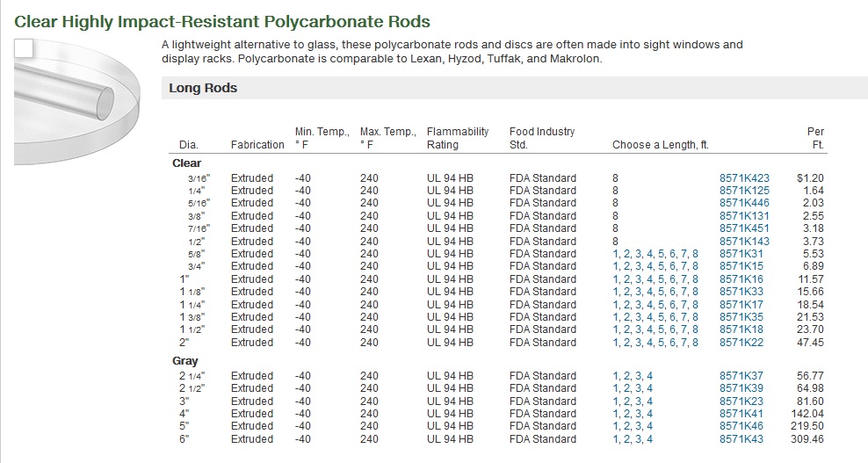Select part 8571K446 for 5/16" rod
This screenshot has width=868, height=463.
(x=744, y=203)
